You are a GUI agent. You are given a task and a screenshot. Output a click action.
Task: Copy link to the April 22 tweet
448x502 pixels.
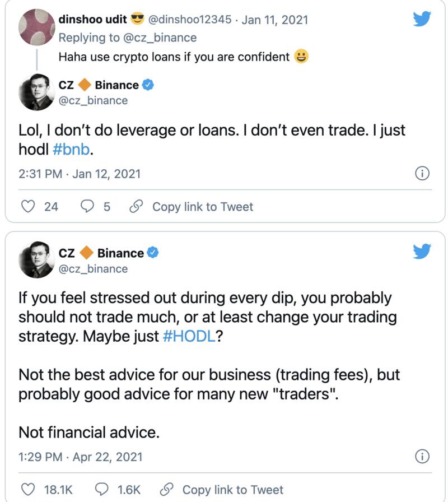tap(221, 489)
